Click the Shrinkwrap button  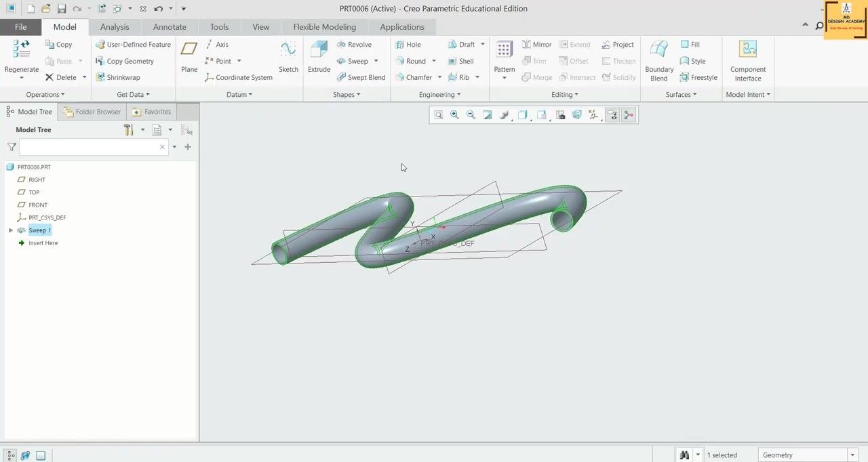[118, 77]
